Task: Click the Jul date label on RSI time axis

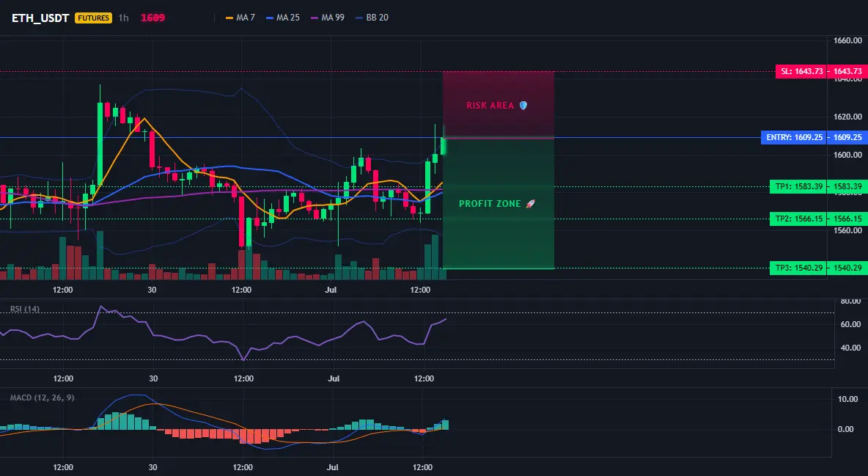Action: 334,378
